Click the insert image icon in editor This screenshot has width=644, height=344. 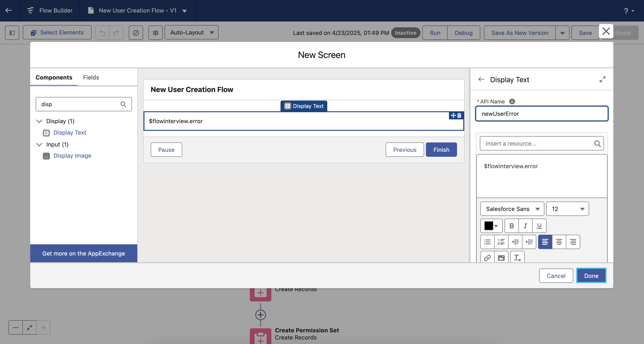(x=501, y=258)
